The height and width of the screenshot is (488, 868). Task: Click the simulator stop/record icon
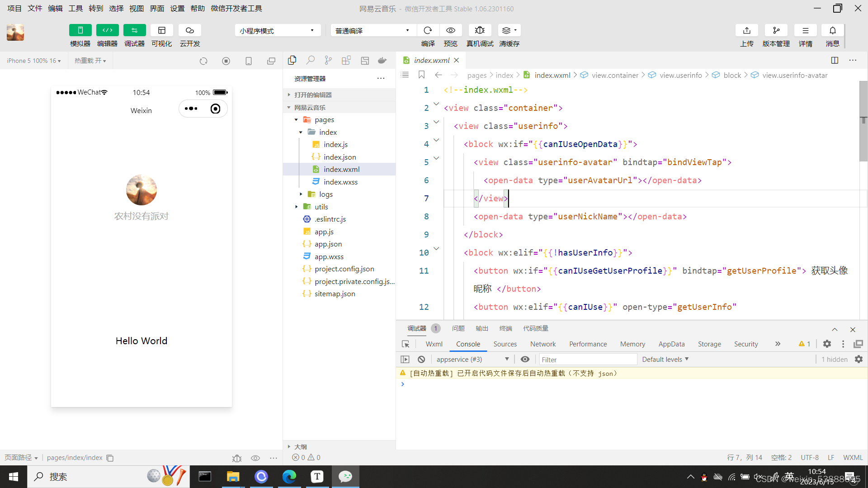(x=226, y=61)
